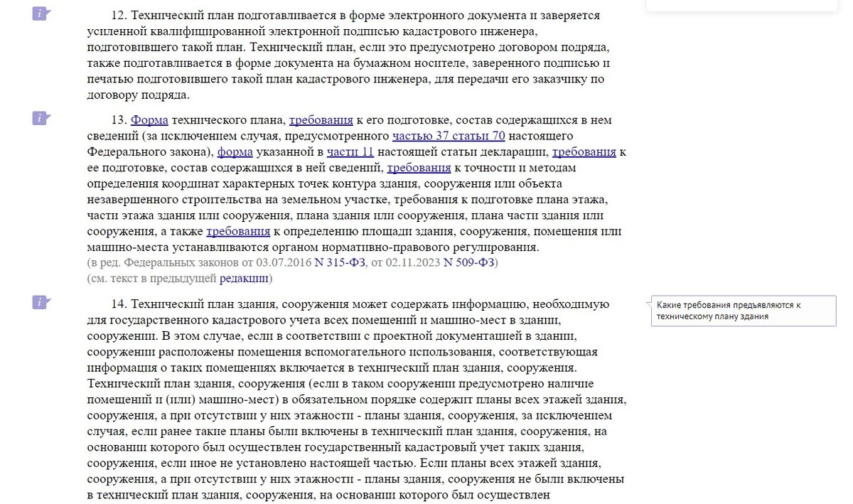The image size is (853, 504).
Task: Click the paragraph number 14
Action: click(119, 304)
